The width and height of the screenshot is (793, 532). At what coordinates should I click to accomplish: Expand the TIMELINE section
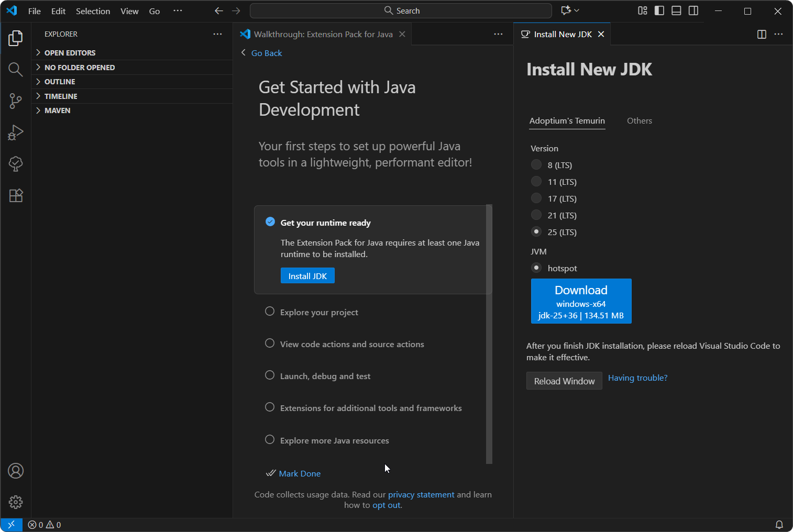click(x=61, y=96)
